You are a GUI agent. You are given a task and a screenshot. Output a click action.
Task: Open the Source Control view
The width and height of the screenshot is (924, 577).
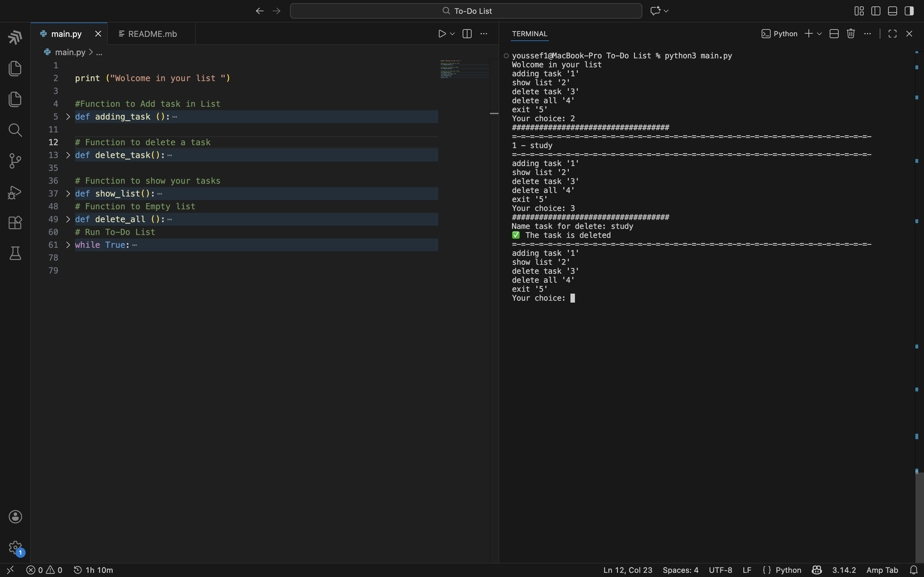[x=15, y=161]
